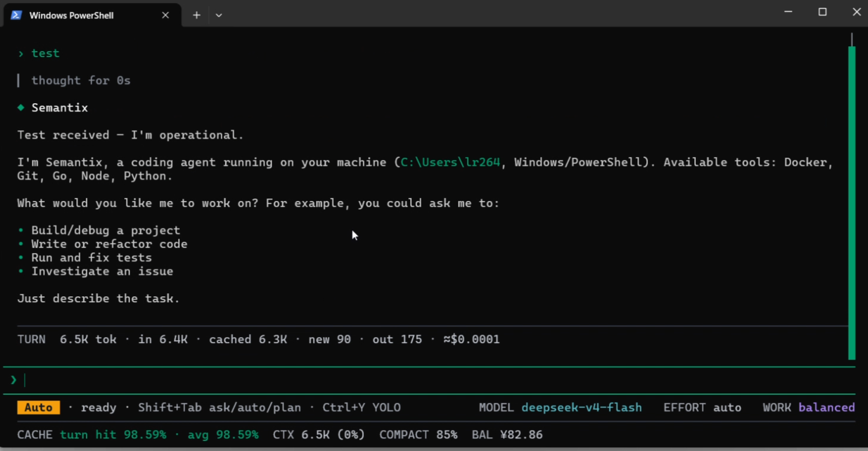Click the 'out 175' token count
The image size is (868, 451).
(x=397, y=339)
